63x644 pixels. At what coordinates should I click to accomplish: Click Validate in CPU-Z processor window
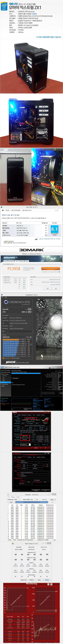pyautogui.click(x=36, y=448)
